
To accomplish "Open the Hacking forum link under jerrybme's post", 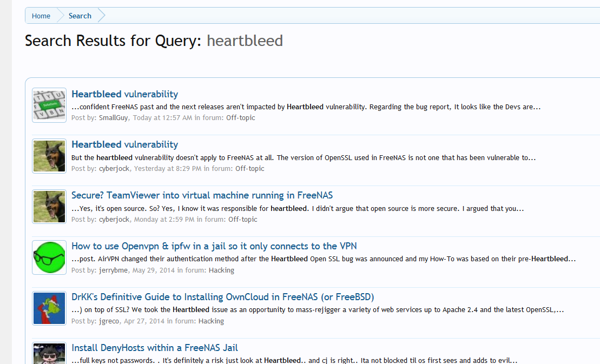I will [x=221, y=270].
